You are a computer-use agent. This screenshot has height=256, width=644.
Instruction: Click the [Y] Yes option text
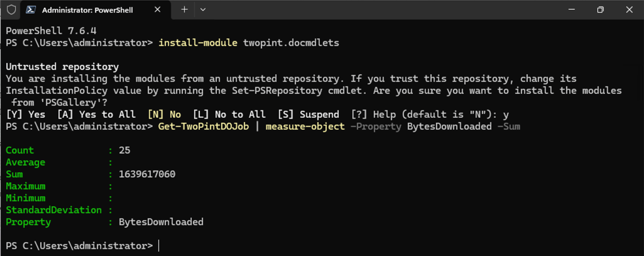pos(26,115)
